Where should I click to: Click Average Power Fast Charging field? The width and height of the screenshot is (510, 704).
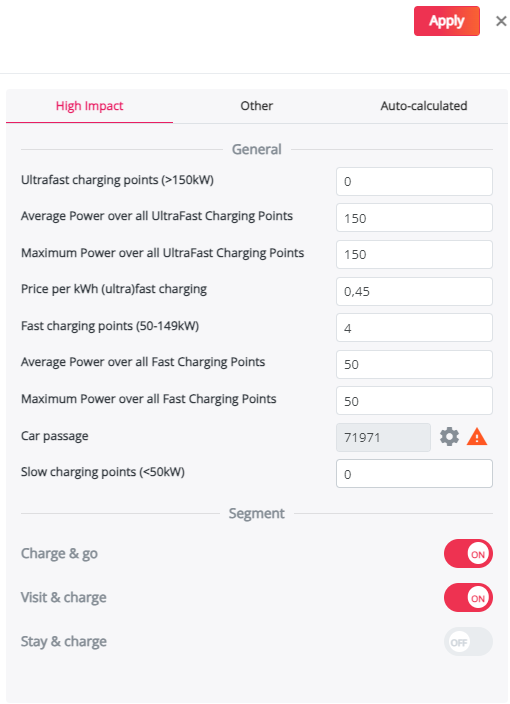click(414, 364)
